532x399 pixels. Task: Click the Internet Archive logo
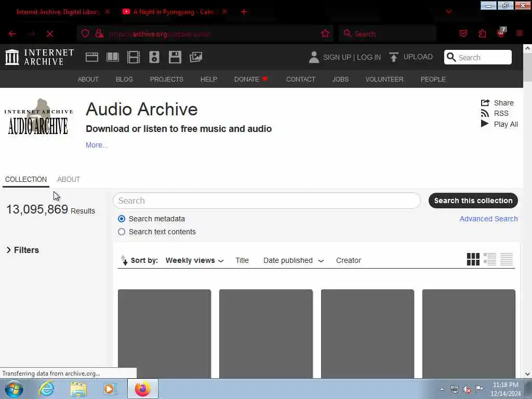[x=39, y=57]
